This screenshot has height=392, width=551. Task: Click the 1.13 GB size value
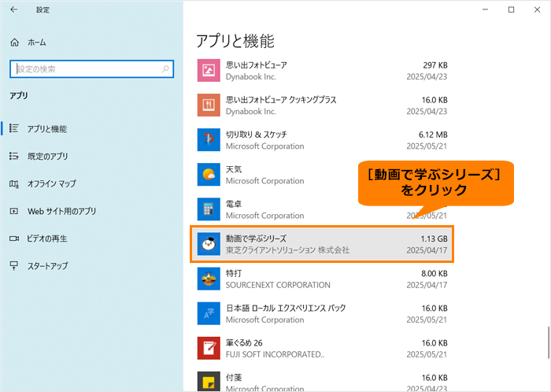coord(434,239)
